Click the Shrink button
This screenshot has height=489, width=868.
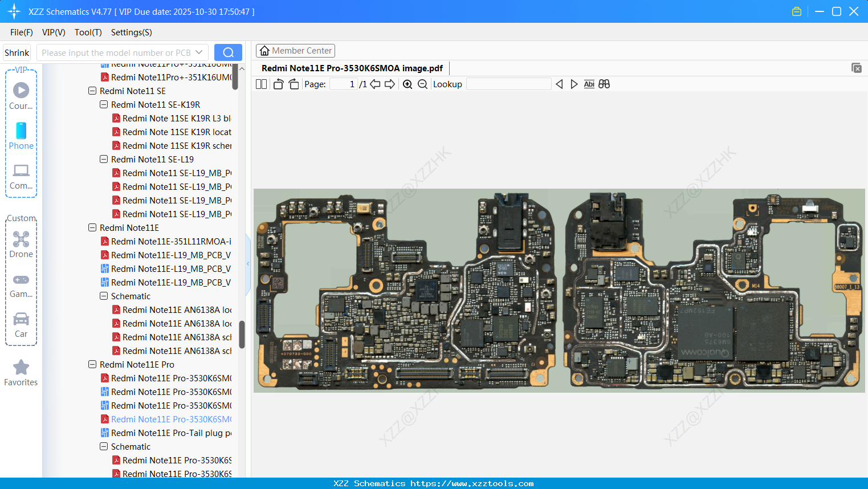17,52
